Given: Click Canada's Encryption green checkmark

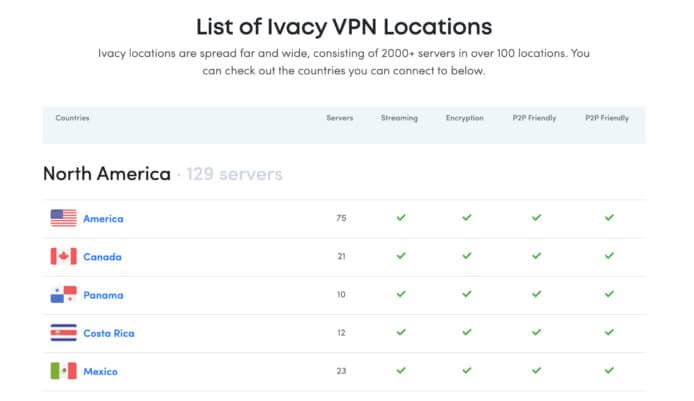Looking at the screenshot, I should [x=467, y=256].
